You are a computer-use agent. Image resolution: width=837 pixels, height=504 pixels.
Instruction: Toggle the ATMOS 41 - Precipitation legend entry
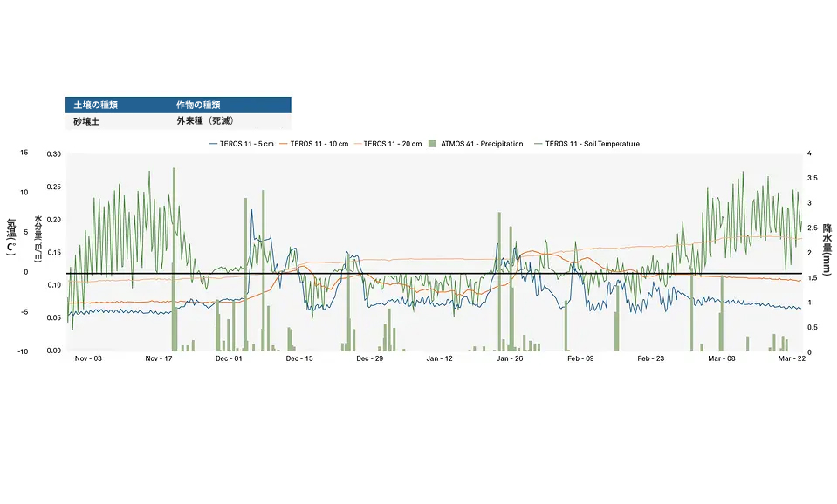pyautogui.click(x=477, y=144)
